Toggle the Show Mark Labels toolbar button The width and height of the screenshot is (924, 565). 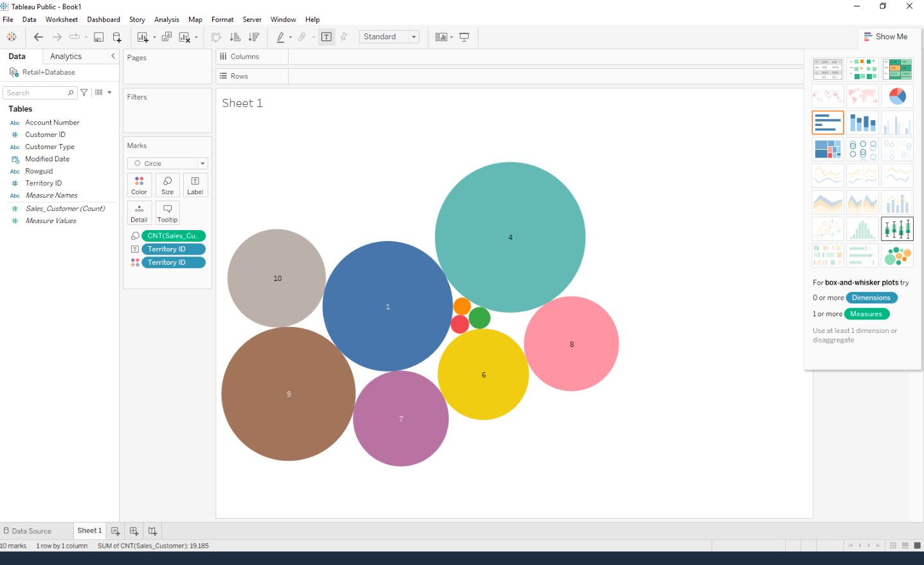[327, 37]
